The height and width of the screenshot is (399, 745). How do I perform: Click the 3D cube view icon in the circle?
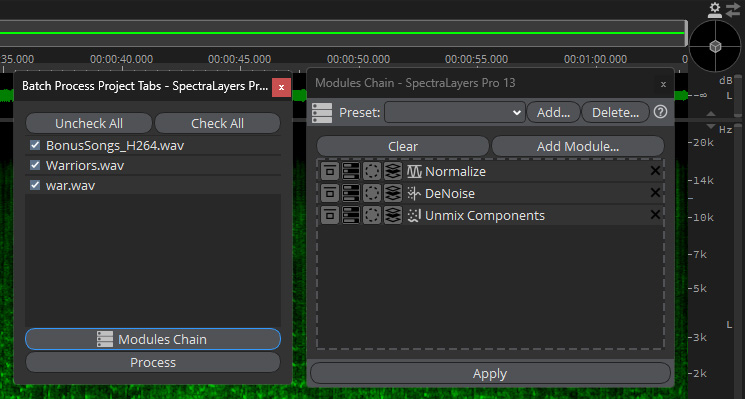pyautogui.click(x=716, y=46)
